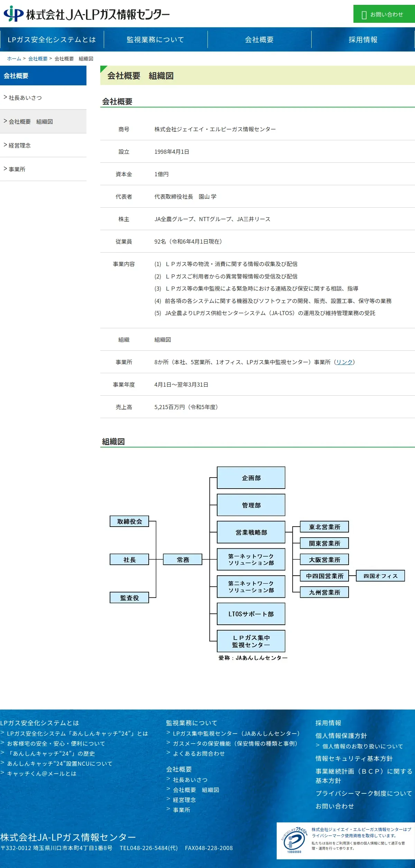Click footer TEL048-226-5484 phone number
The image size is (415, 868).
[x=149, y=848]
